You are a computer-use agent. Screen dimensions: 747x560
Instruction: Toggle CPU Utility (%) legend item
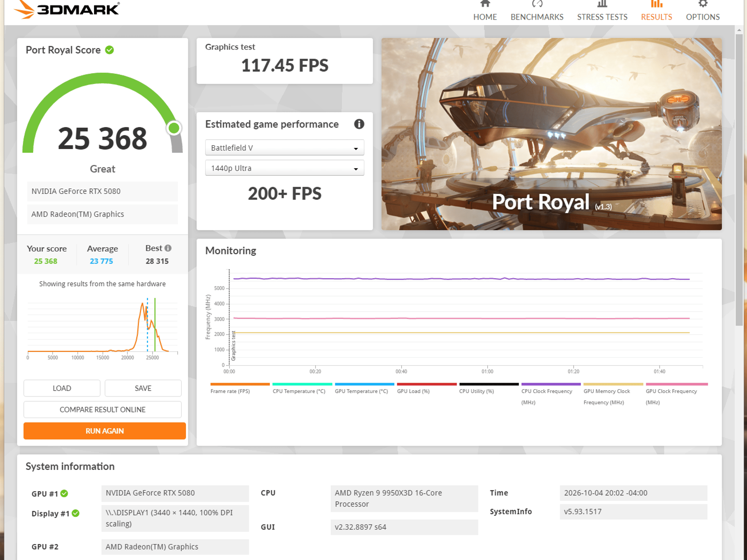coord(488,388)
